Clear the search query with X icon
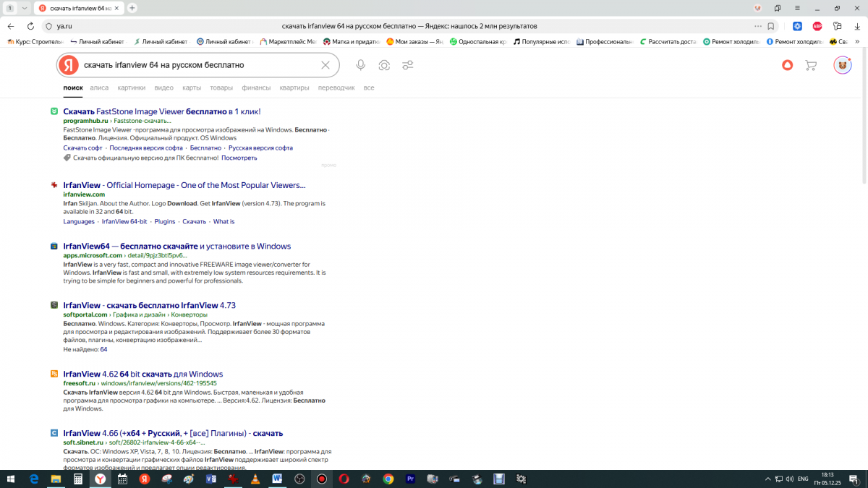The width and height of the screenshot is (868, 488). tap(325, 65)
